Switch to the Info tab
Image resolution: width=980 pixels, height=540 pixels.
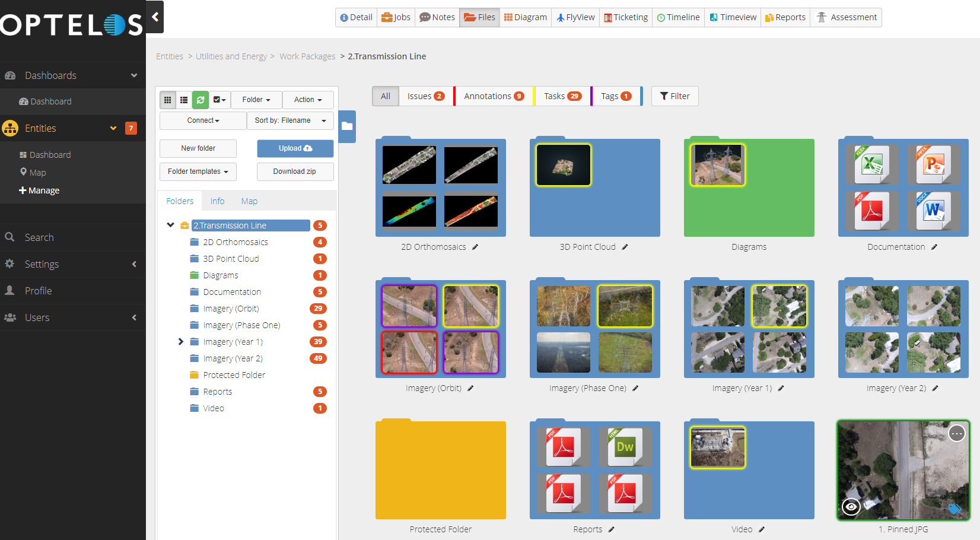(217, 201)
